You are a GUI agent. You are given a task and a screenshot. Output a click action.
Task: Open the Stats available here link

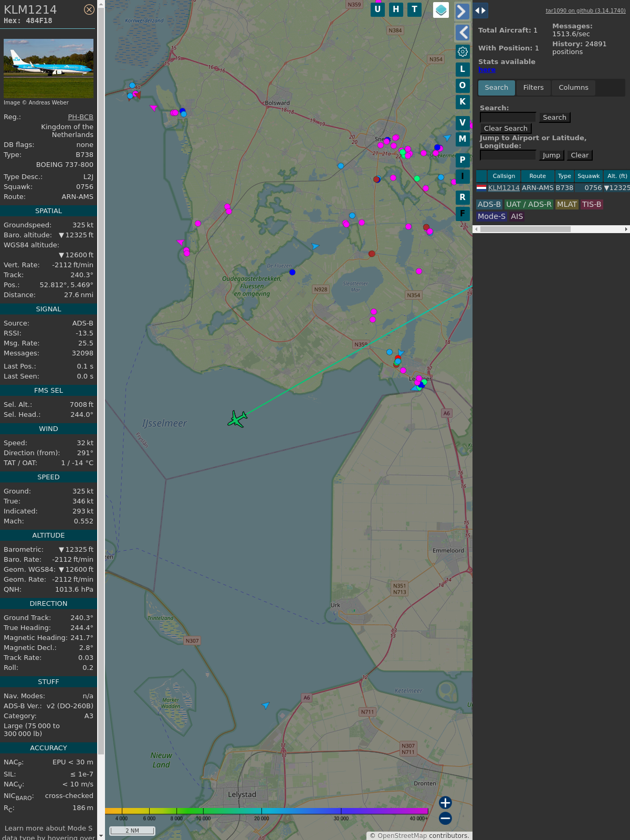[487, 70]
